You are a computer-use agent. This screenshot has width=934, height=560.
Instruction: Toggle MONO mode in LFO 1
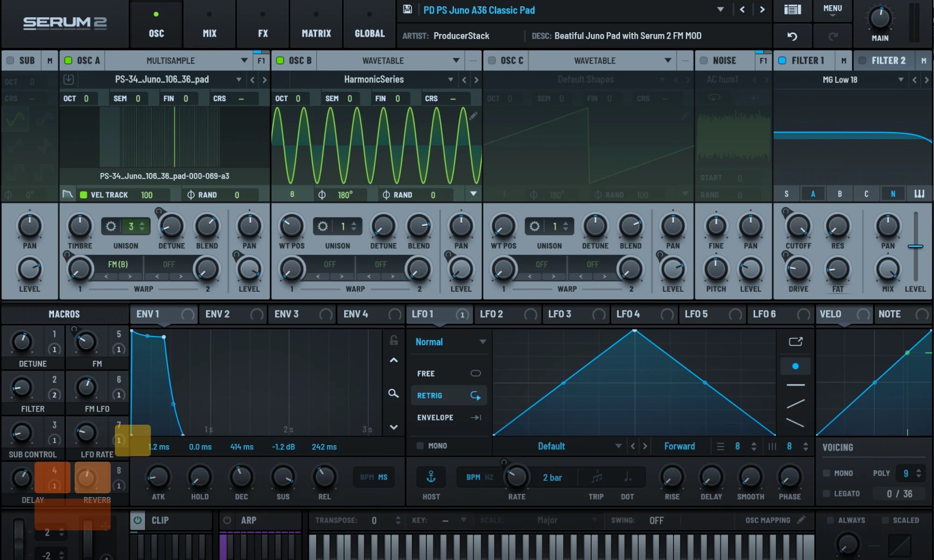click(x=419, y=446)
